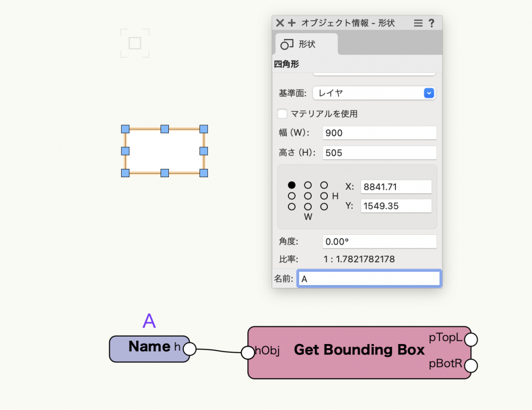Open the Object Info palette hamburger menu
The image size is (532, 410).
418,23
